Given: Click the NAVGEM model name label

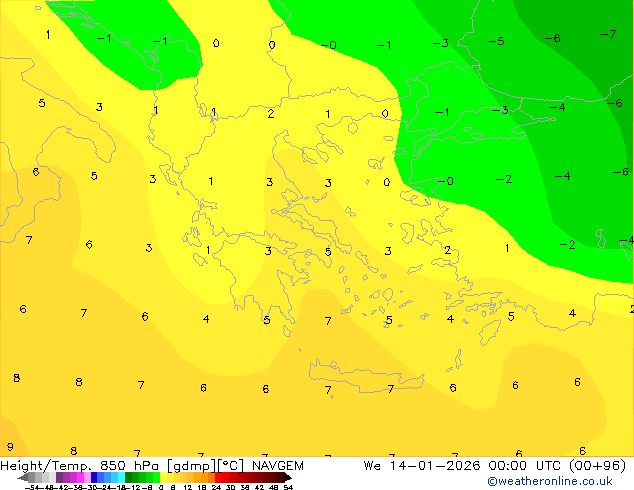Looking at the screenshot, I should pyautogui.click(x=278, y=465).
